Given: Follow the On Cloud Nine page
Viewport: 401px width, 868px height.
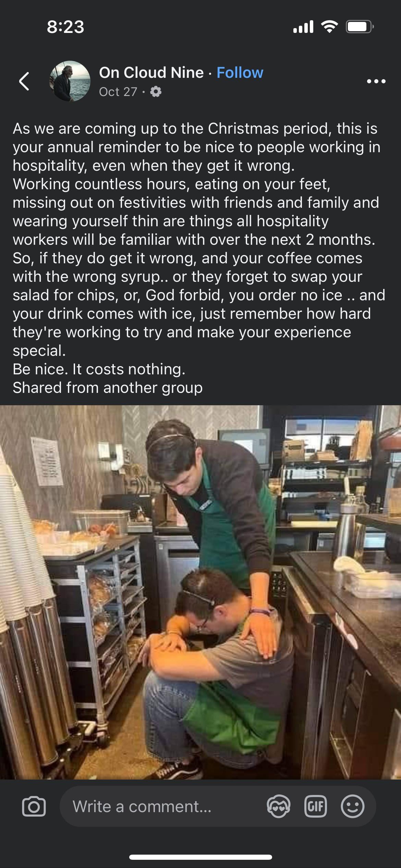Looking at the screenshot, I should [240, 73].
